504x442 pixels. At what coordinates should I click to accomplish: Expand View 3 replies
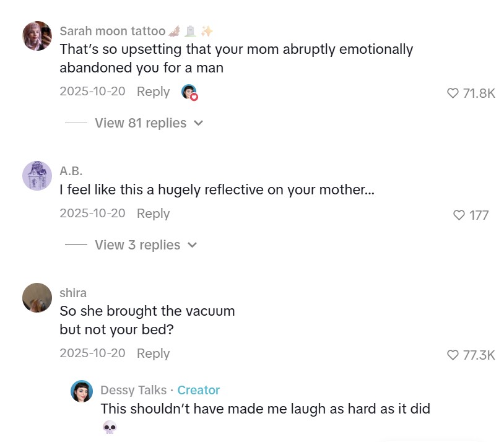pyautogui.click(x=137, y=245)
